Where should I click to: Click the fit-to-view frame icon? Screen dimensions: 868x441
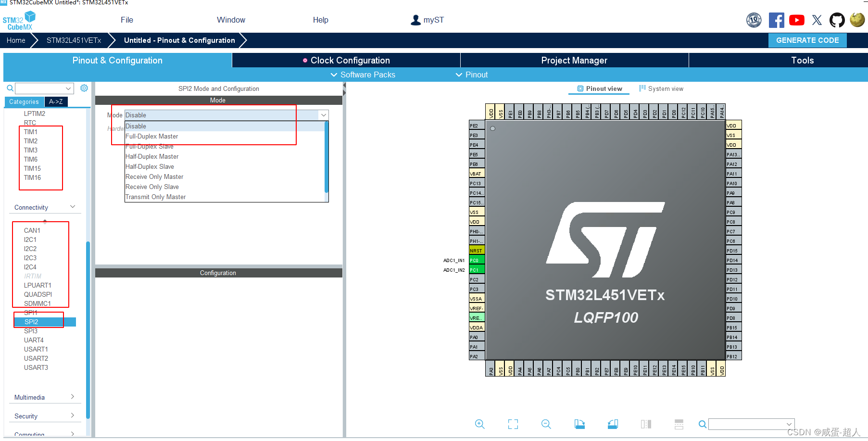513,424
